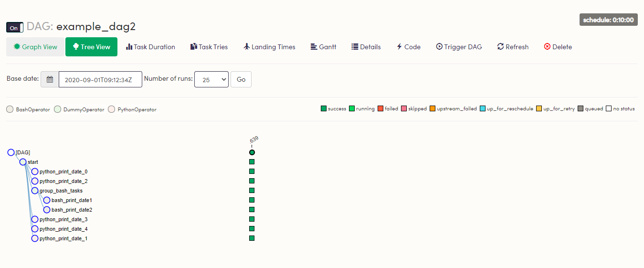Click bash_print_date2 node circle

(47, 210)
